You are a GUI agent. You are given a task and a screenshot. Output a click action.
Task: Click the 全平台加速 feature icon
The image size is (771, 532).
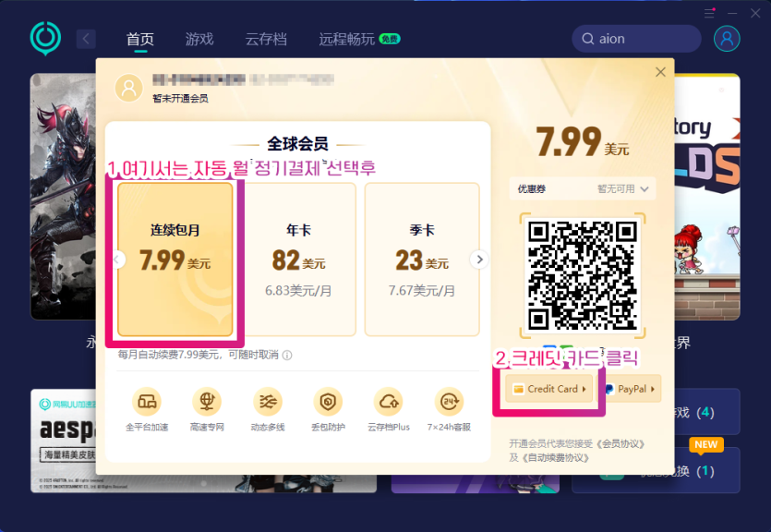coord(147,402)
